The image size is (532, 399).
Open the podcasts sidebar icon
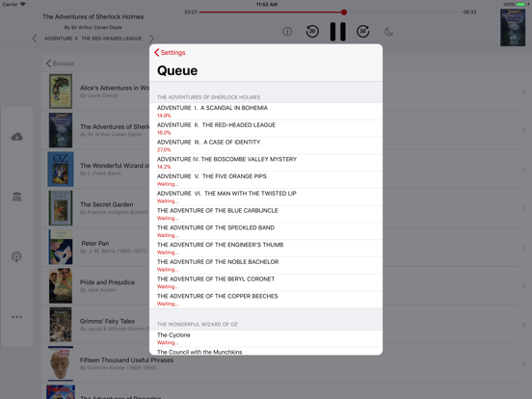(x=16, y=256)
